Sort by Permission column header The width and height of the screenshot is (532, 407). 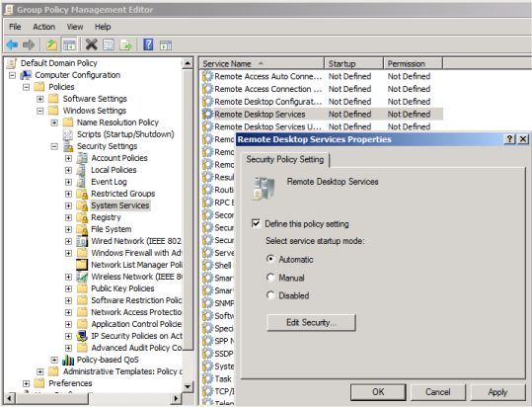(413, 63)
